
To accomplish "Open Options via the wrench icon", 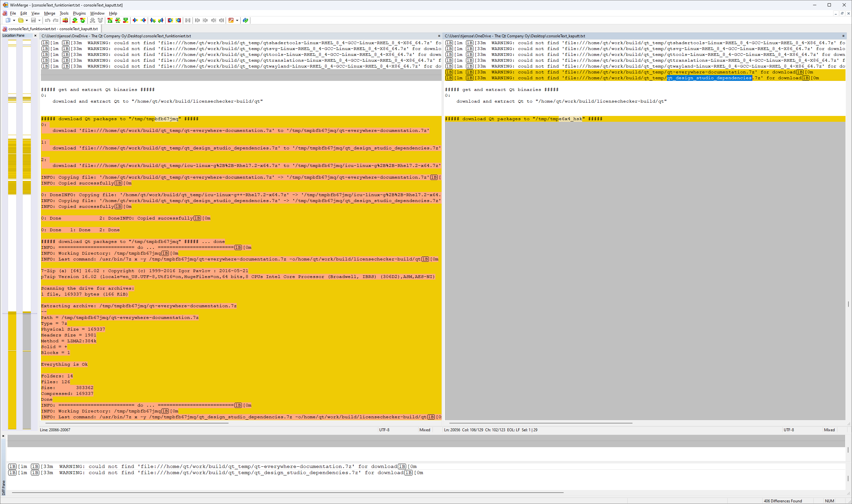I will coord(231,20).
